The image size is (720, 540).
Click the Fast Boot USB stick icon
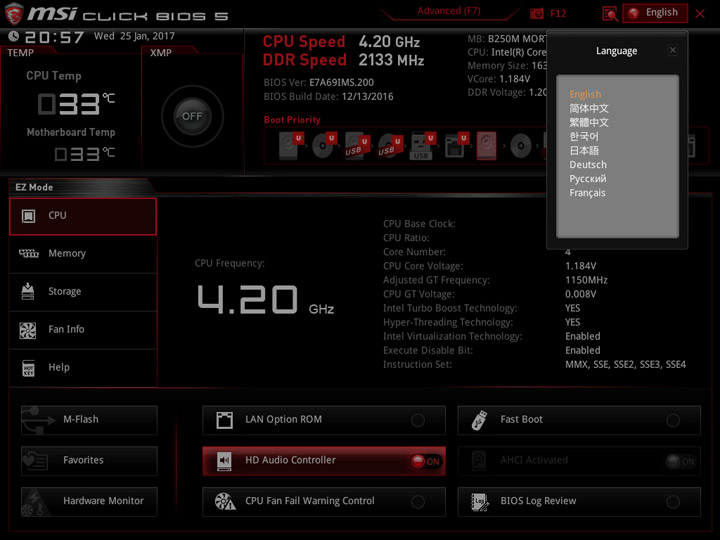(479, 420)
